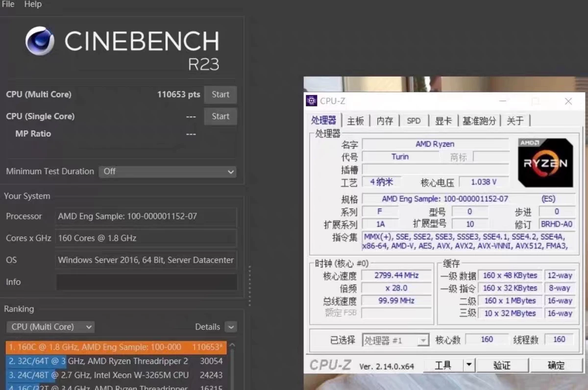Expand the ranking Details arrow button
The image size is (588, 390).
pyautogui.click(x=231, y=327)
